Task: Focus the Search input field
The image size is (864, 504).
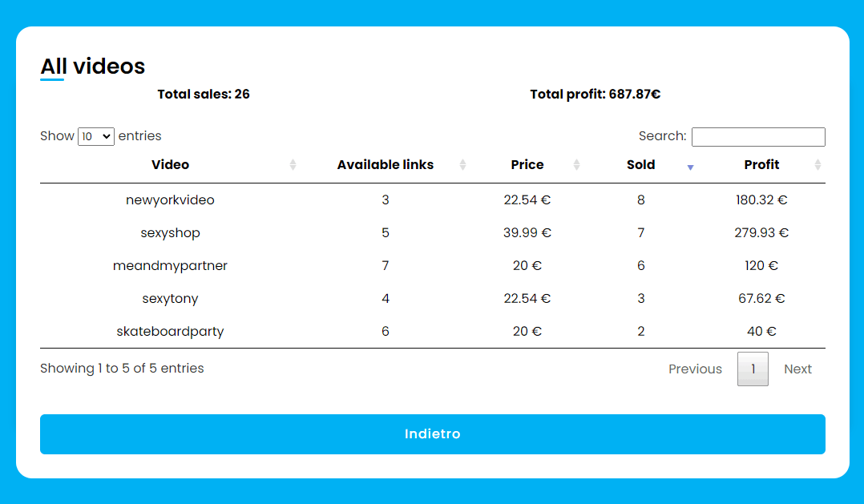Action: [758, 136]
